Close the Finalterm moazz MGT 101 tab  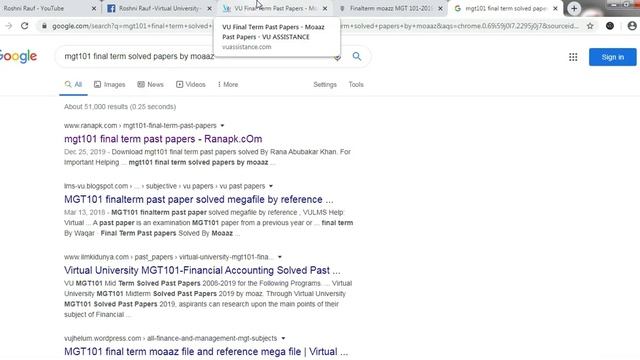click(x=440, y=8)
